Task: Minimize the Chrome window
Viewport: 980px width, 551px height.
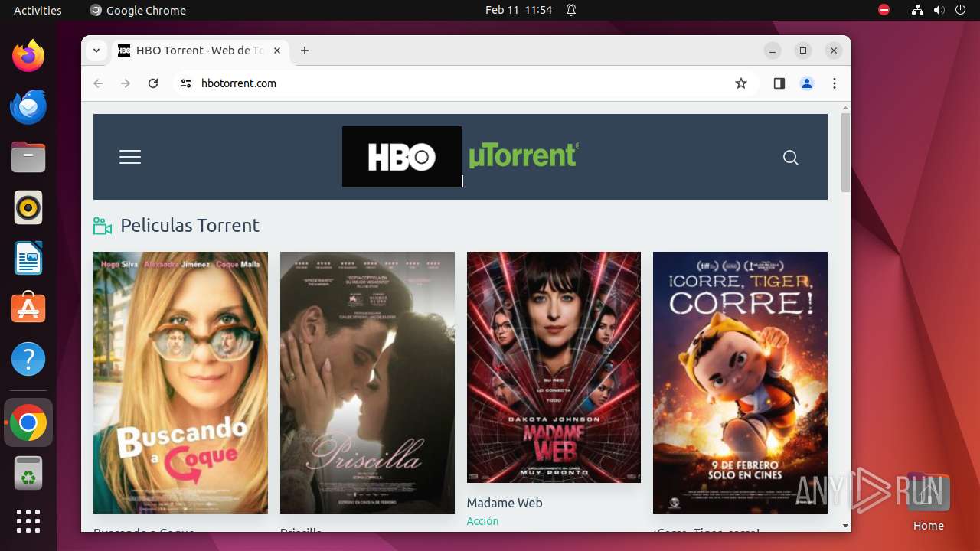Action: [x=773, y=51]
